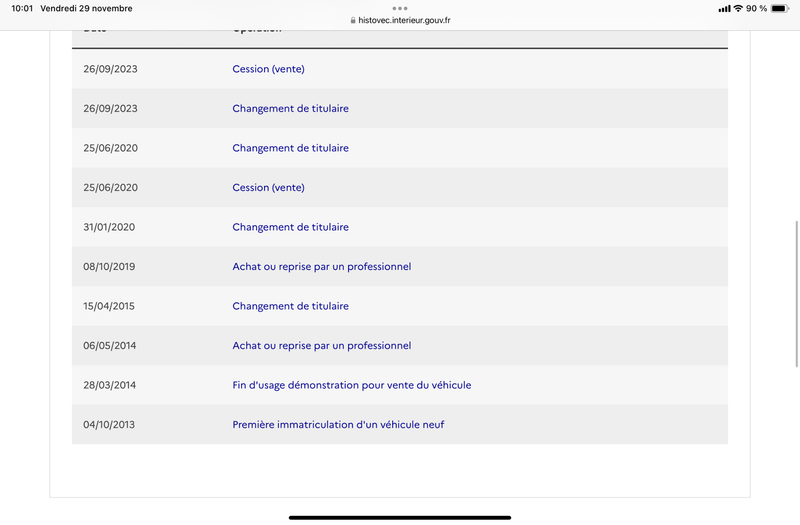800x525 pixels.
Task: Tap the Wi-Fi status icon
Action: (x=738, y=8)
